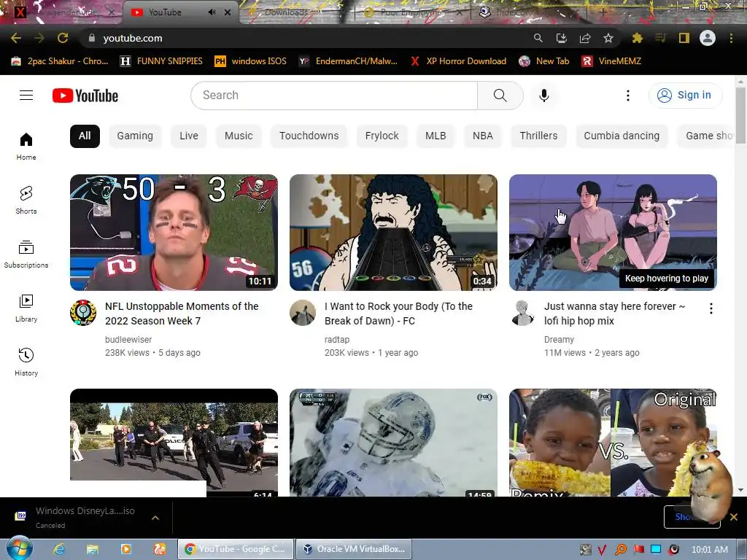
Task: Open Library in the sidebar
Action: tap(26, 308)
